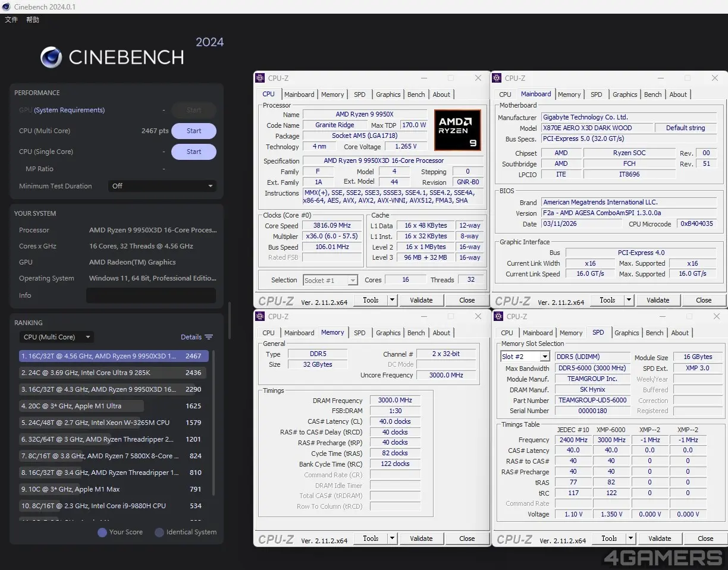
Task: Expand Tools dropdown arrow in SPD window
Action: point(631,538)
